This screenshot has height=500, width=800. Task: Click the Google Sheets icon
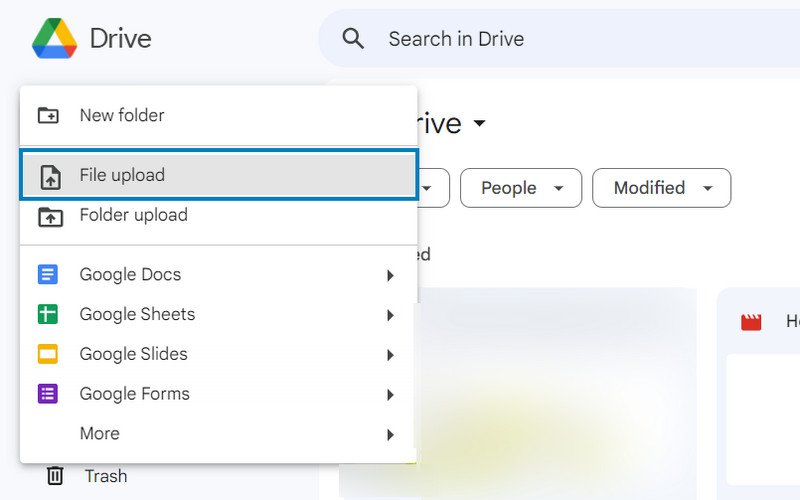tap(48, 314)
